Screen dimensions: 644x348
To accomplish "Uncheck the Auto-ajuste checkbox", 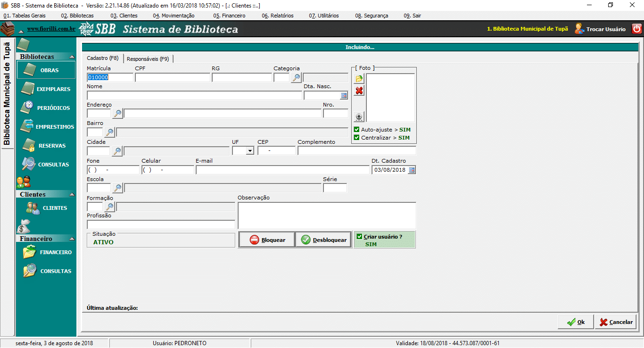I will (357, 130).
